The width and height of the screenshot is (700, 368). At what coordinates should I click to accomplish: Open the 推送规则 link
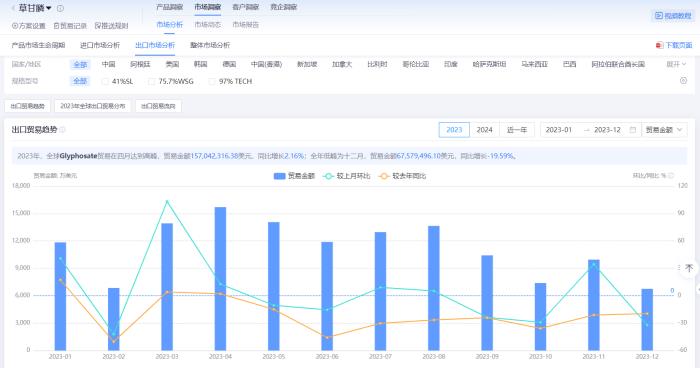(x=111, y=26)
